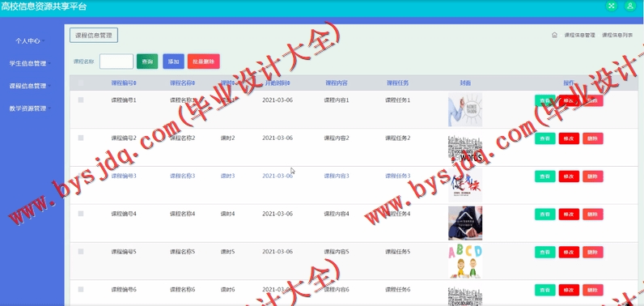The height and width of the screenshot is (306, 644).
Task: Click 查看 for 课程编号4 row
Action: pyautogui.click(x=544, y=214)
